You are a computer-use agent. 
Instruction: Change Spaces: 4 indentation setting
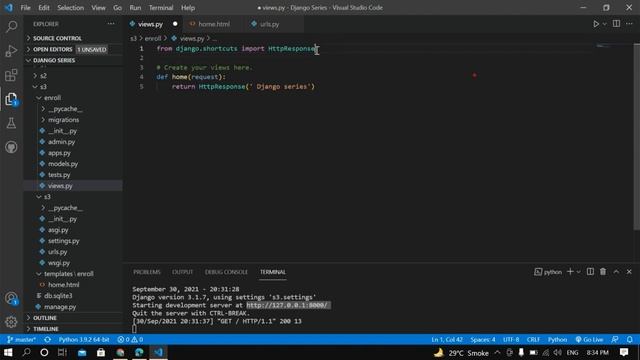(483, 340)
